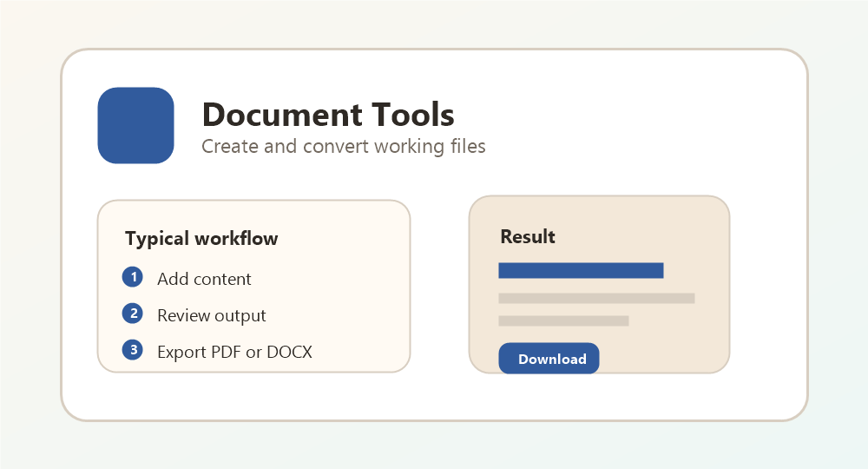Select the step 3 number badge
This screenshot has height=469, width=868.
(x=132, y=350)
